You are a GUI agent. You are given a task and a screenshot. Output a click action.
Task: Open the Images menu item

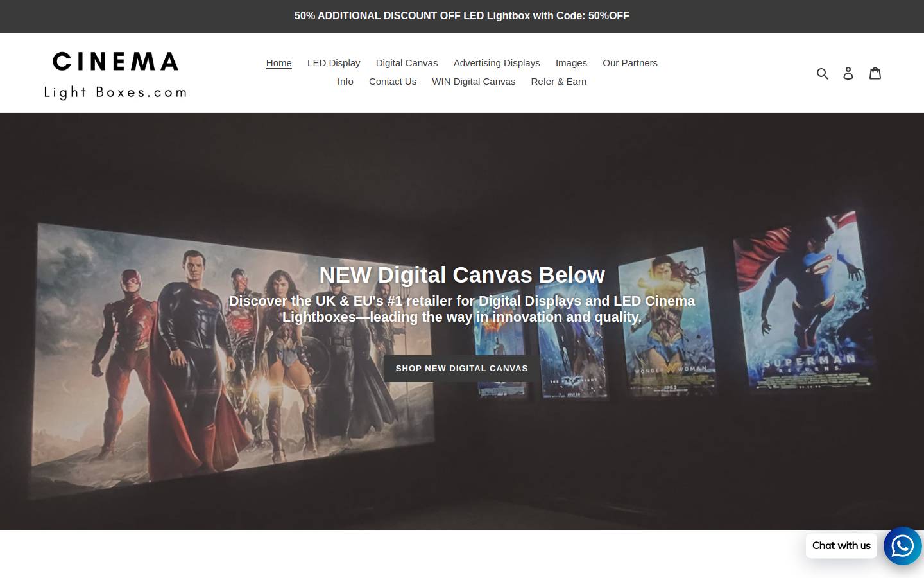pyautogui.click(x=571, y=63)
